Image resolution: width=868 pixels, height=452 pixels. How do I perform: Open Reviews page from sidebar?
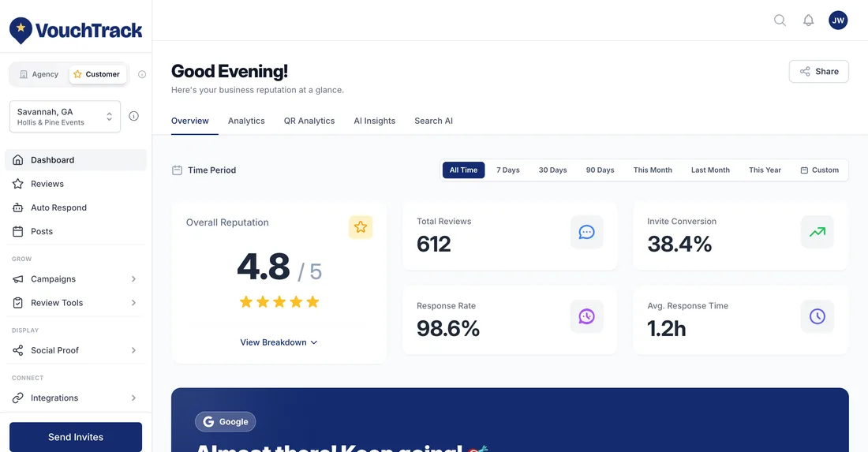pos(76,184)
